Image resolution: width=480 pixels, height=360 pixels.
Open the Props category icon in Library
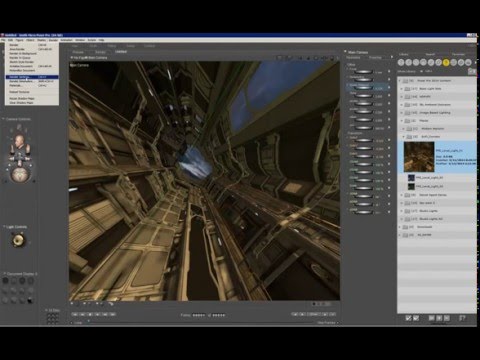click(x=438, y=63)
